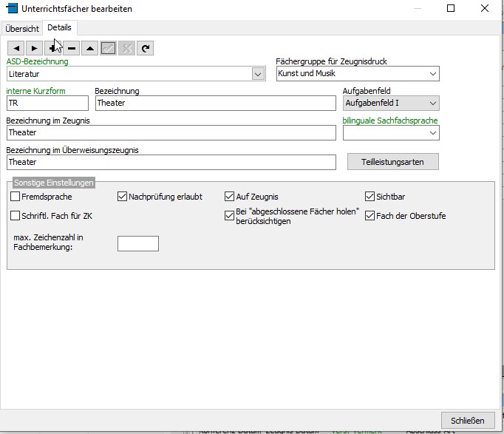Go to next record arrow

click(x=35, y=49)
